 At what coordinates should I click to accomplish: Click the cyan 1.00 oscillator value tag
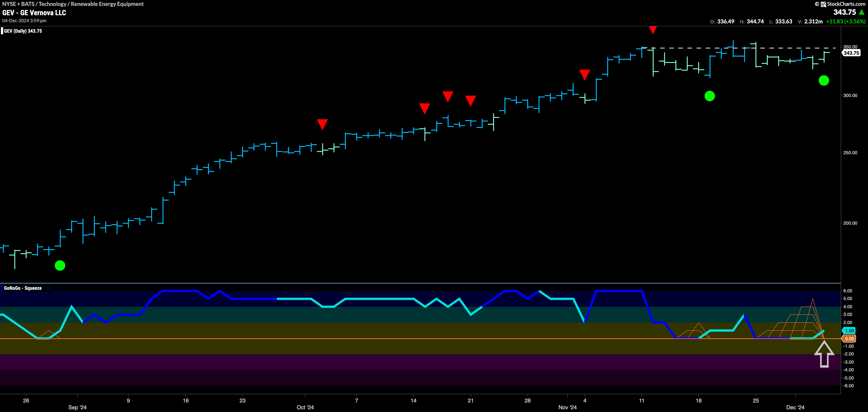click(849, 330)
